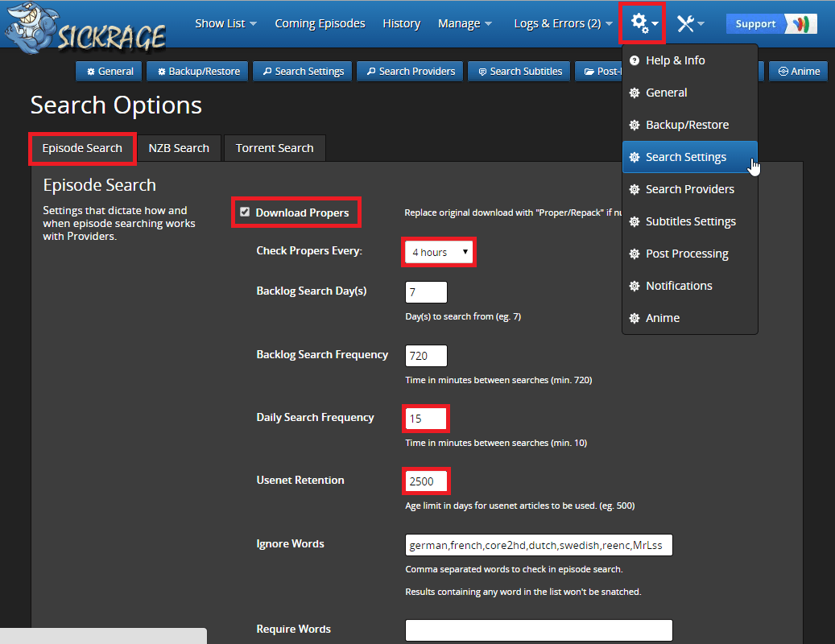
Task: Expand the Show List menu
Action: click(225, 23)
